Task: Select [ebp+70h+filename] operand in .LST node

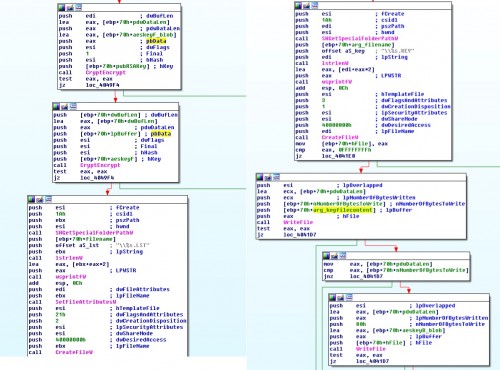Action: 86,239
